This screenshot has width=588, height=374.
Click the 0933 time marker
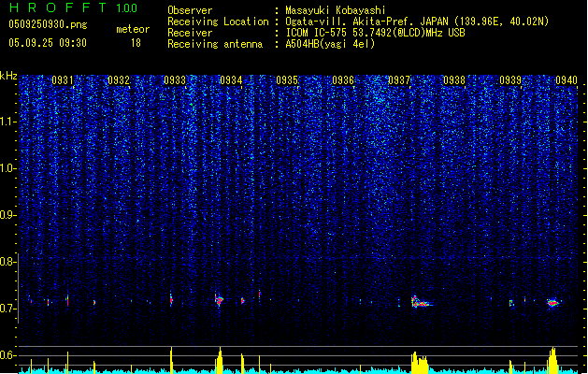pyautogui.click(x=175, y=80)
